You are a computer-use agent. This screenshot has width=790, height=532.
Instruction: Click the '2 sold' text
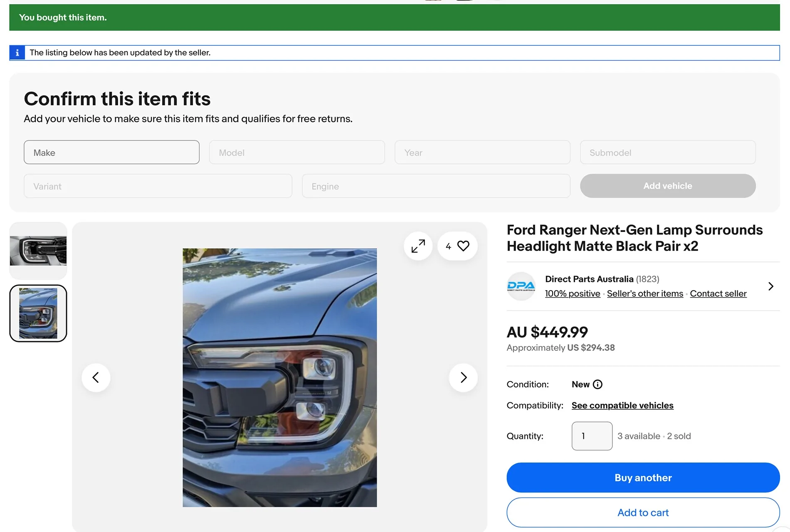679,436
